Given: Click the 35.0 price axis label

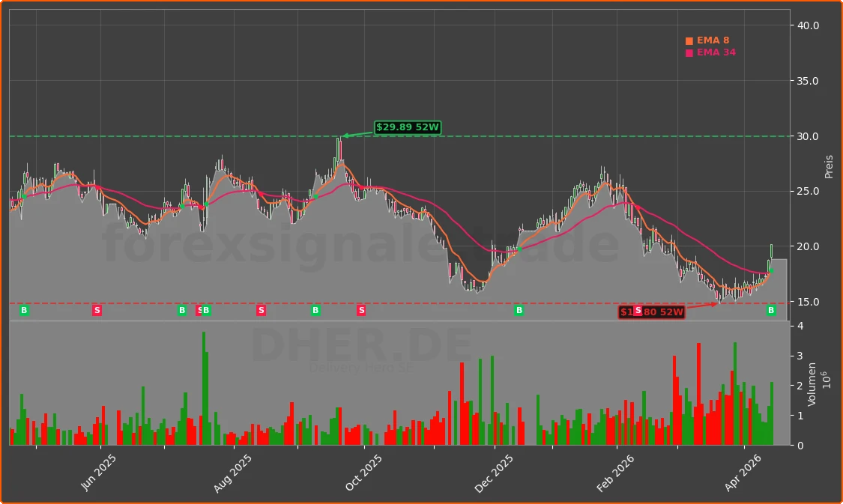Looking at the screenshot, I should [x=808, y=81].
